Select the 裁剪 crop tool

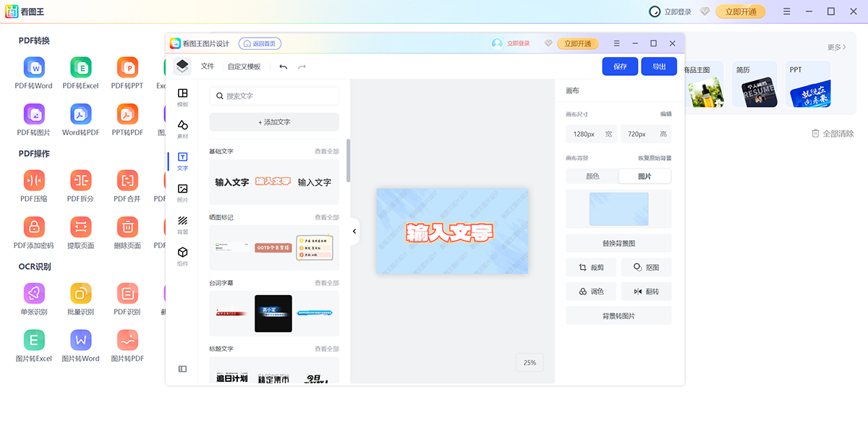click(590, 267)
